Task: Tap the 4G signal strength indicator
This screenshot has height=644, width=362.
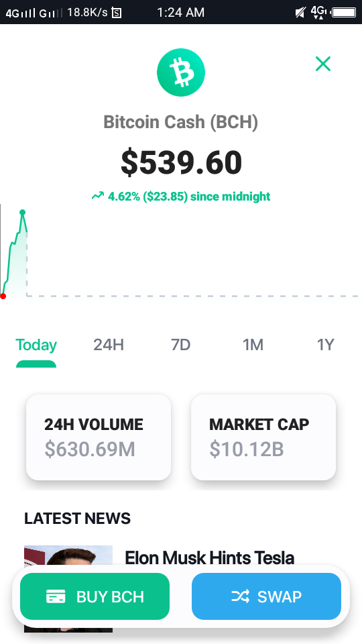Action: [x=21, y=13]
